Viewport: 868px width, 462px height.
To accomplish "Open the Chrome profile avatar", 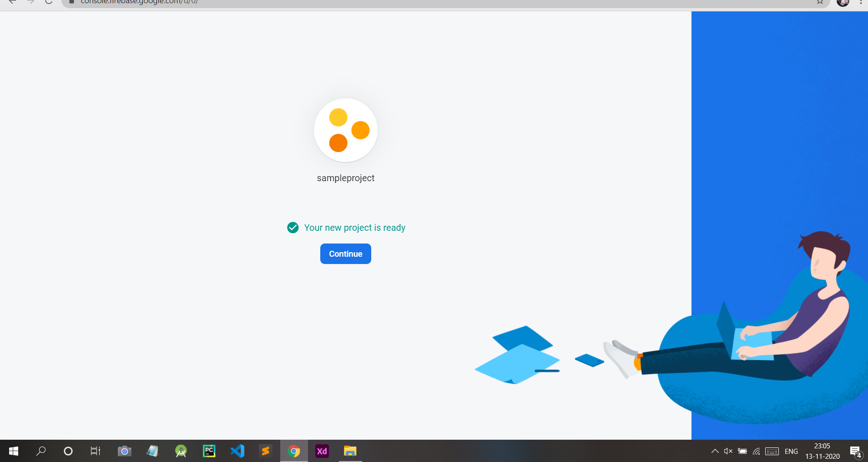I will tap(843, 2).
